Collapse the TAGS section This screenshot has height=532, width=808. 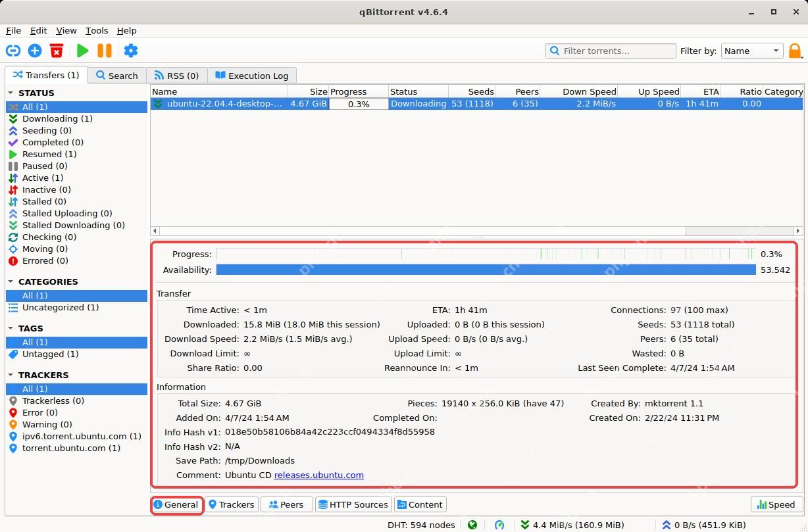click(11, 328)
